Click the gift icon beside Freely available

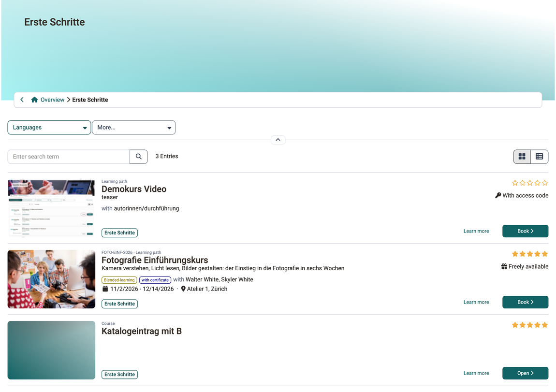coord(504,266)
